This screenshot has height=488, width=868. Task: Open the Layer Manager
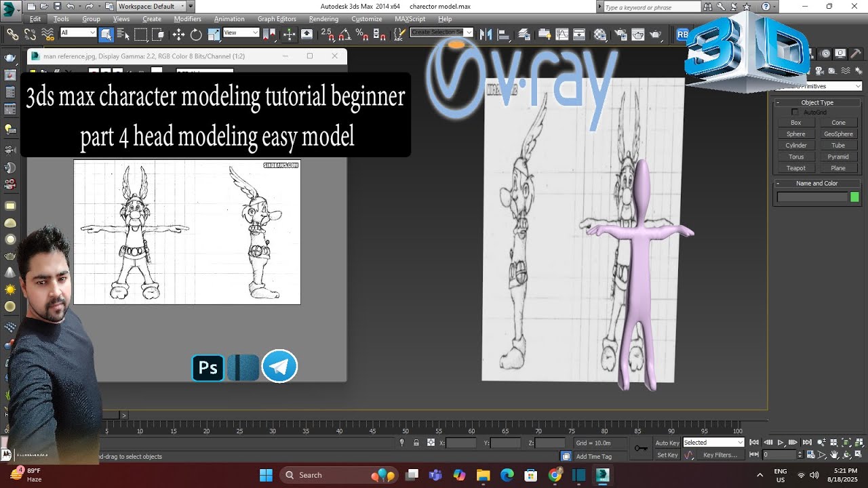pyautogui.click(x=524, y=34)
